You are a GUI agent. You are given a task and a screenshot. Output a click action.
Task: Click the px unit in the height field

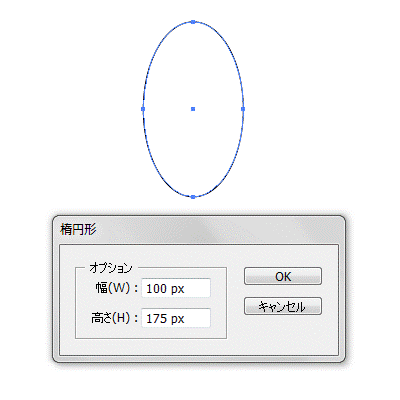point(177,319)
